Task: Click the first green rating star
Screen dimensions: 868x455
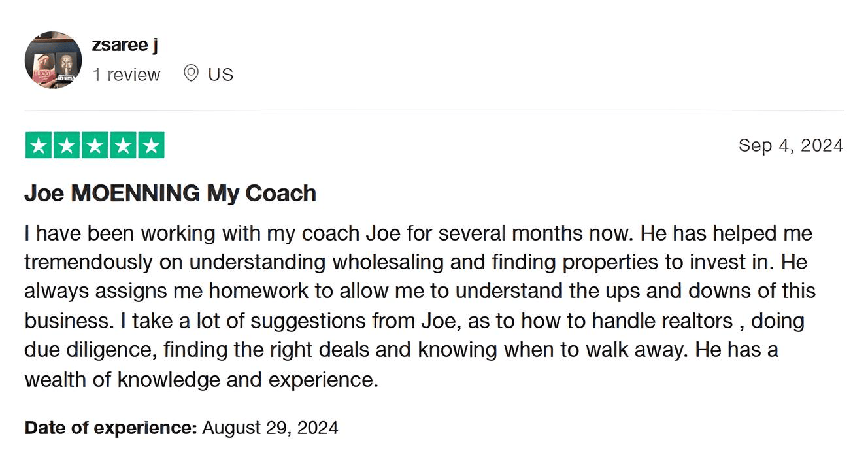Action: tap(39, 145)
